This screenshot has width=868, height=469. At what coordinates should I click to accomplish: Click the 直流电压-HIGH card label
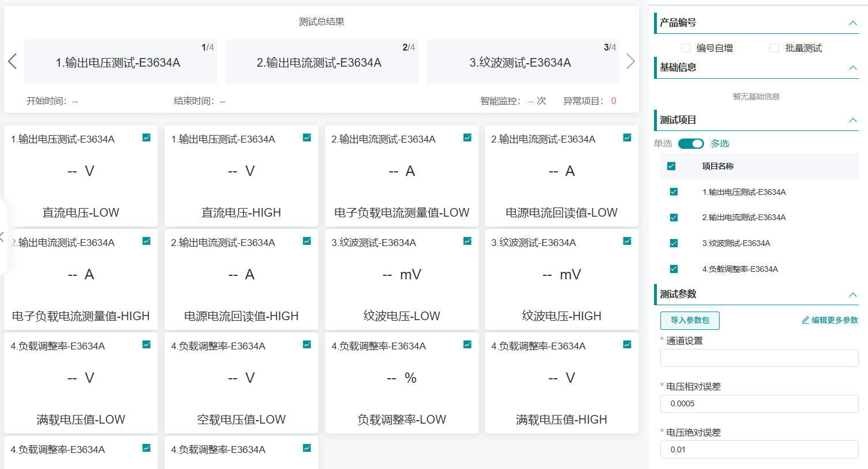pyautogui.click(x=241, y=213)
